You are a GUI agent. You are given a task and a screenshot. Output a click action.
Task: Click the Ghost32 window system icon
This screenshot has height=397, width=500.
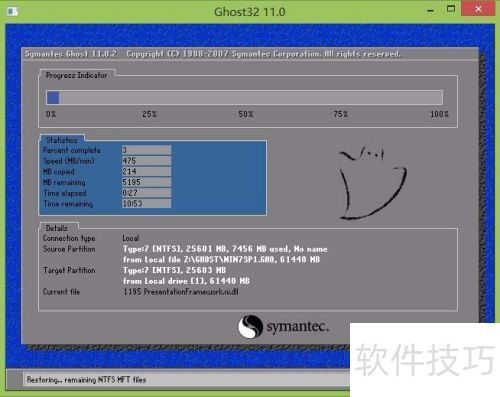12,12
